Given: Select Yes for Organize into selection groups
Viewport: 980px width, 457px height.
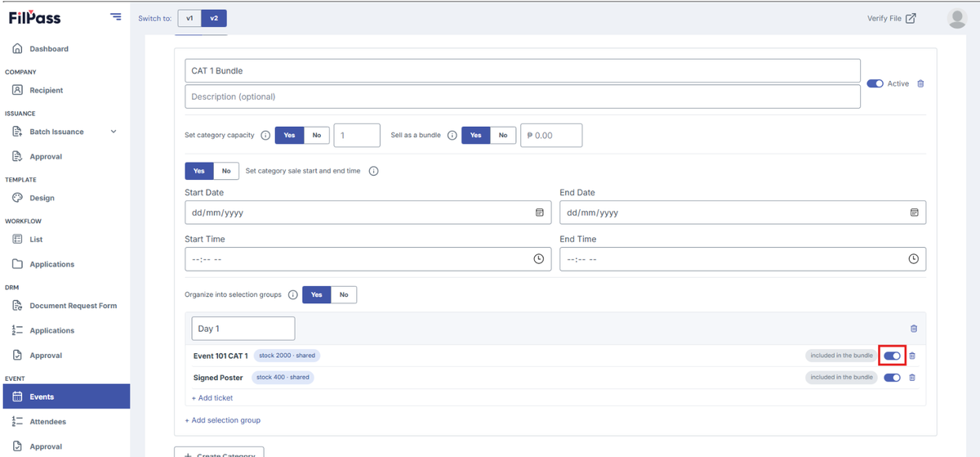Looking at the screenshot, I should tap(316, 294).
